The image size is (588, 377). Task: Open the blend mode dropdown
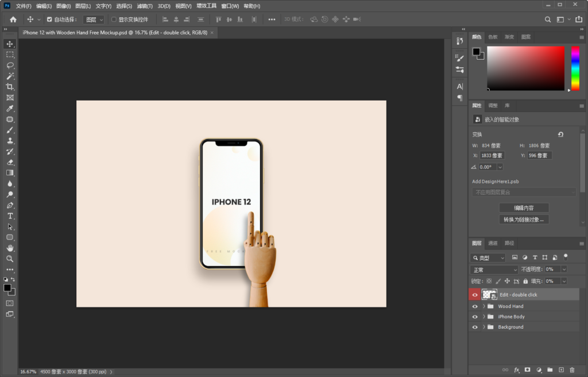coord(494,270)
